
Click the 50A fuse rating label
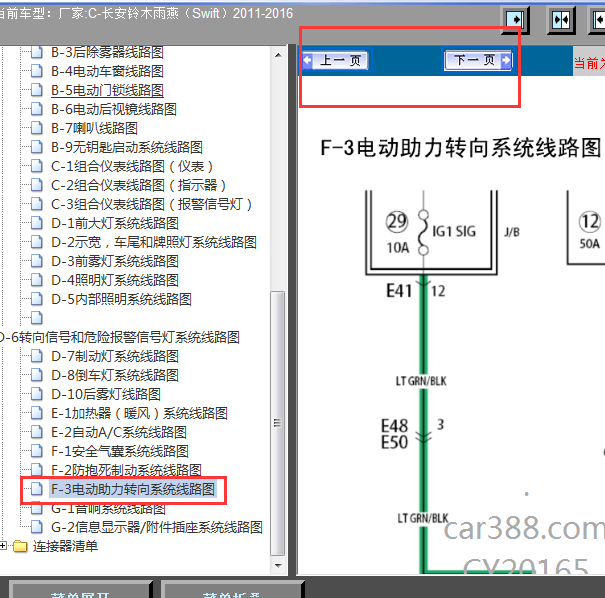pyautogui.click(x=590, y=244)
